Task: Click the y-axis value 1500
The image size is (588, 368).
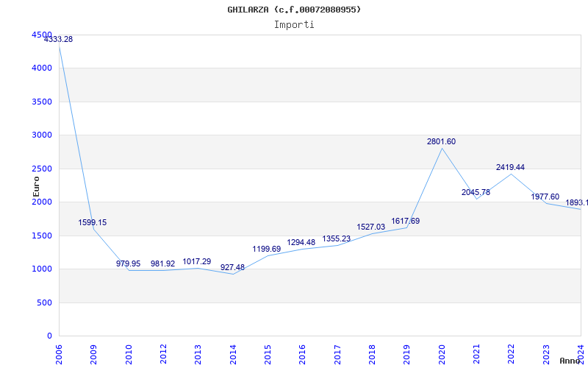Action: (42, 236)
